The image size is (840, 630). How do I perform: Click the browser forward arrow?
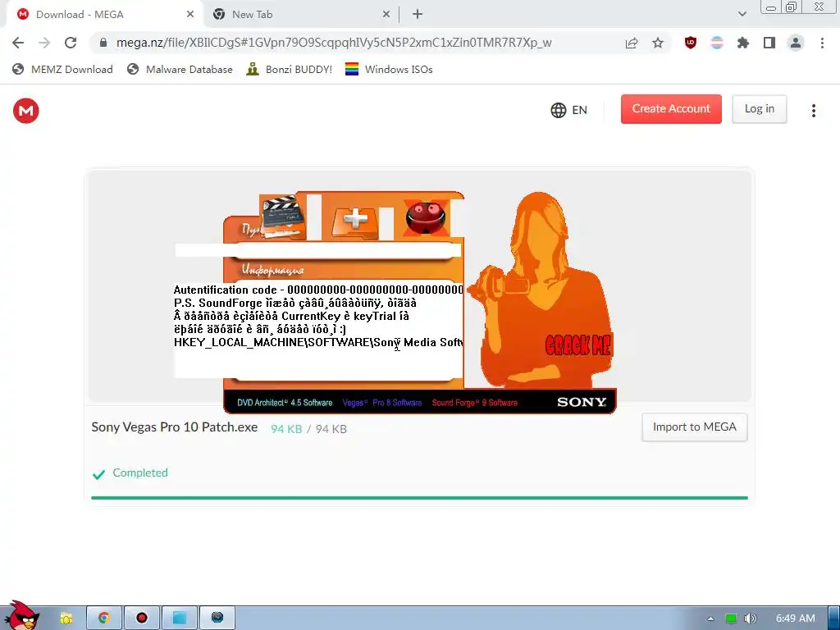44,43
